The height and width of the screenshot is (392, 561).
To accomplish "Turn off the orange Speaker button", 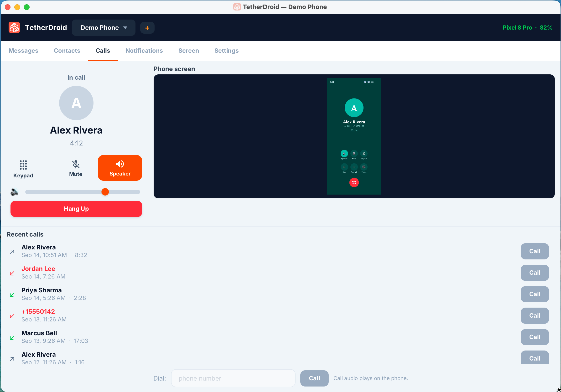I will 120,168.
